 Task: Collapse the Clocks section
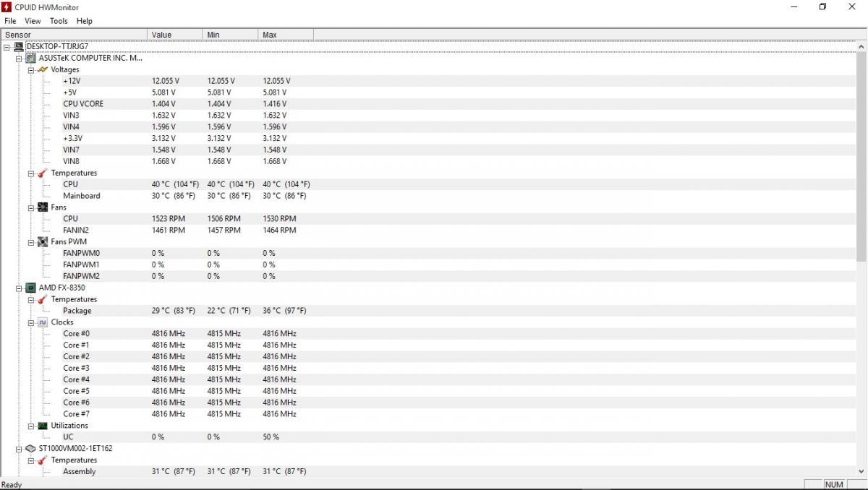pos(31,322)
